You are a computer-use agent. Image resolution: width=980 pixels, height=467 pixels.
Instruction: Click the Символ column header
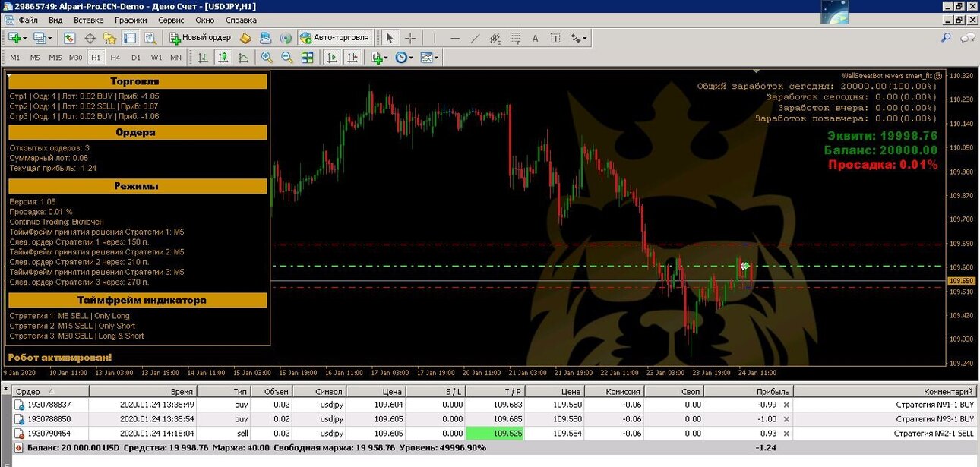click(321, 391)
